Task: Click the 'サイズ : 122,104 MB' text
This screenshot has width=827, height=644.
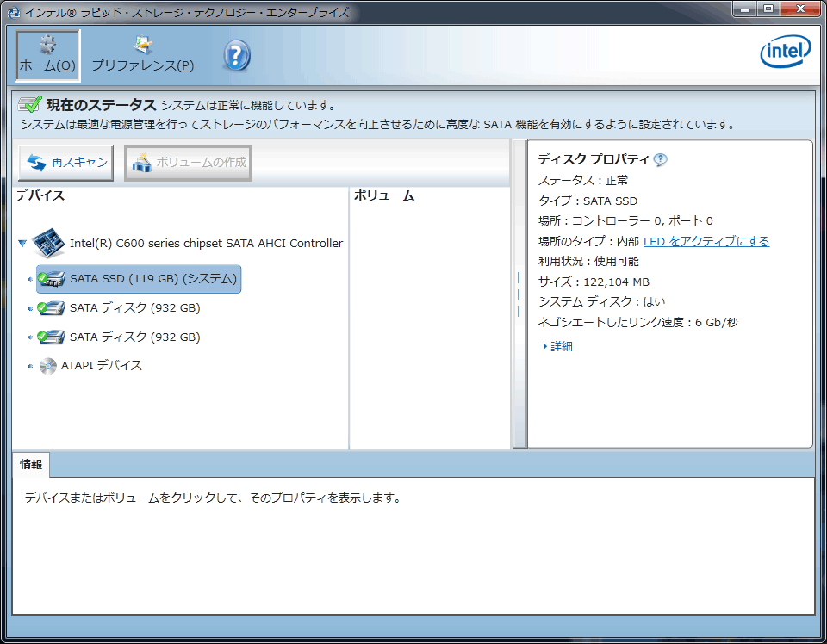Action: (x=594, y=282)
